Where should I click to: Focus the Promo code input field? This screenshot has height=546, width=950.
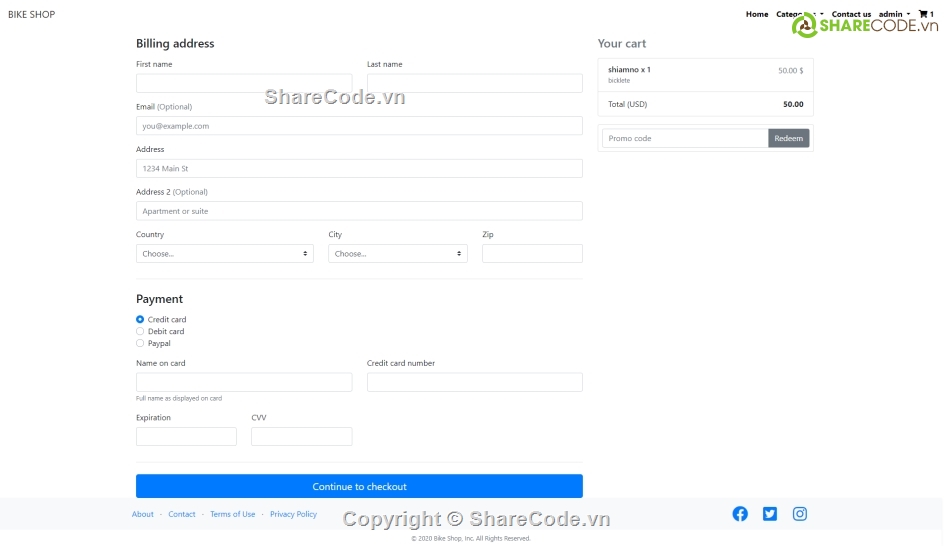pyautogui.click(x=684, y=139)
